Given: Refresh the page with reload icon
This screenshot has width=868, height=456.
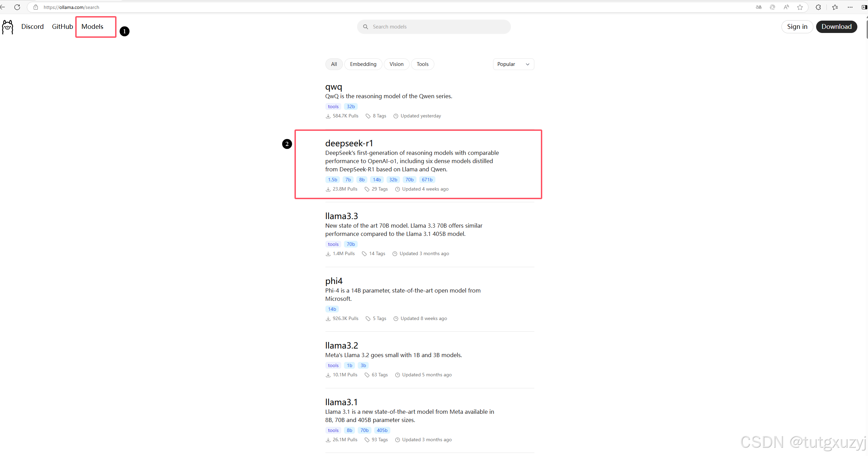Looking at the screenshot, I should click(17, 7).
